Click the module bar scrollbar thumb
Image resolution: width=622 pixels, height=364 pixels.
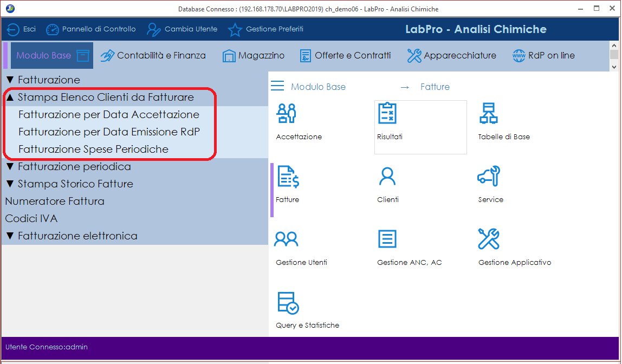tap(614, 54)
